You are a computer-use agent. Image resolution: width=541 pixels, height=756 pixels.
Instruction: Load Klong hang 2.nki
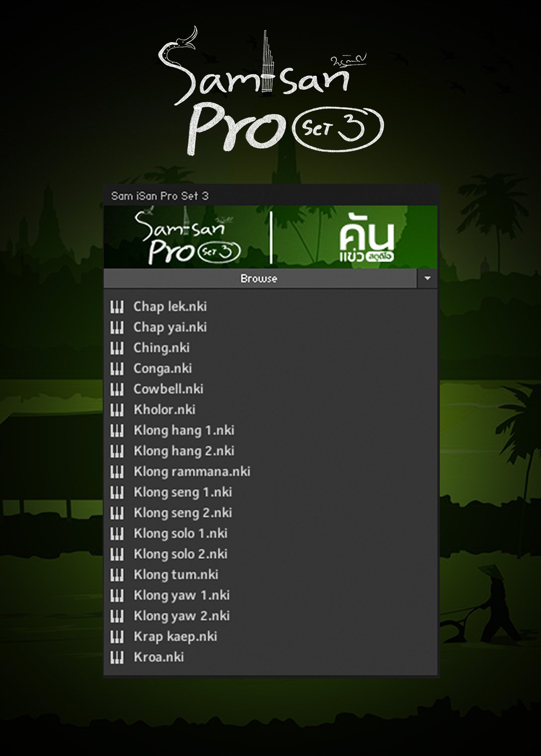pos(184,451)
